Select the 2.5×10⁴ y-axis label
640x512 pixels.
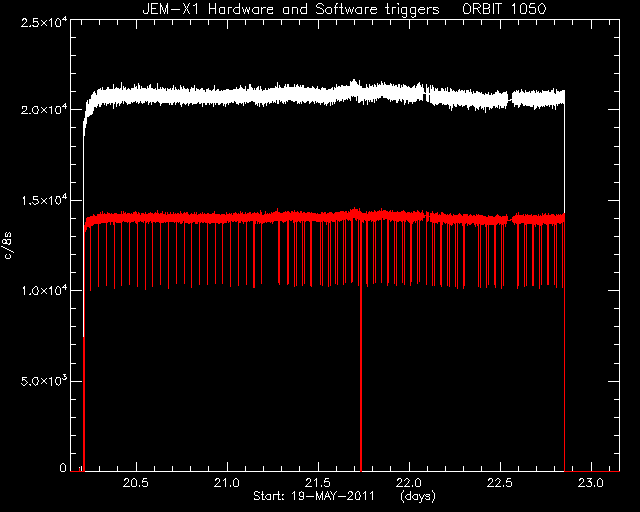pyautogui.click(x=44, y=22)
